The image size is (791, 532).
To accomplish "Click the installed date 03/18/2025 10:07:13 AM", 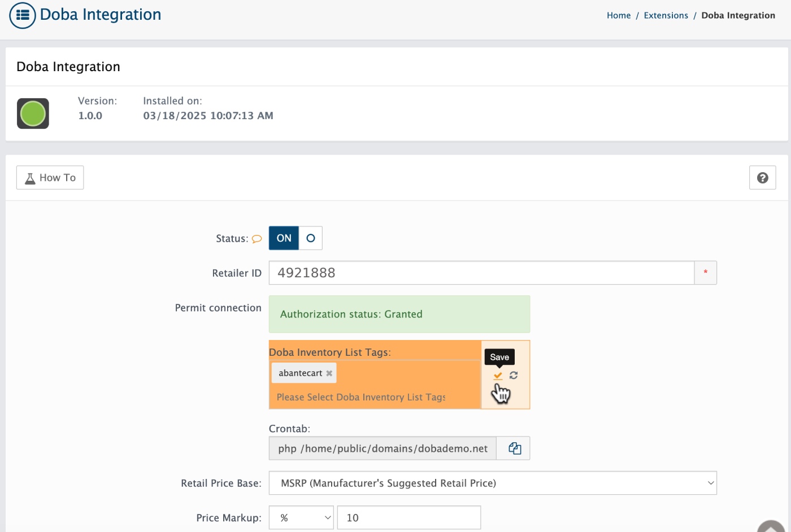I will (208, 116).
